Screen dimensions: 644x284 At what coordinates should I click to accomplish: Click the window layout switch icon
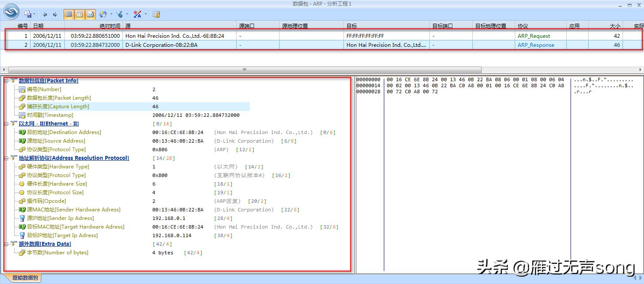pos(103,14)
